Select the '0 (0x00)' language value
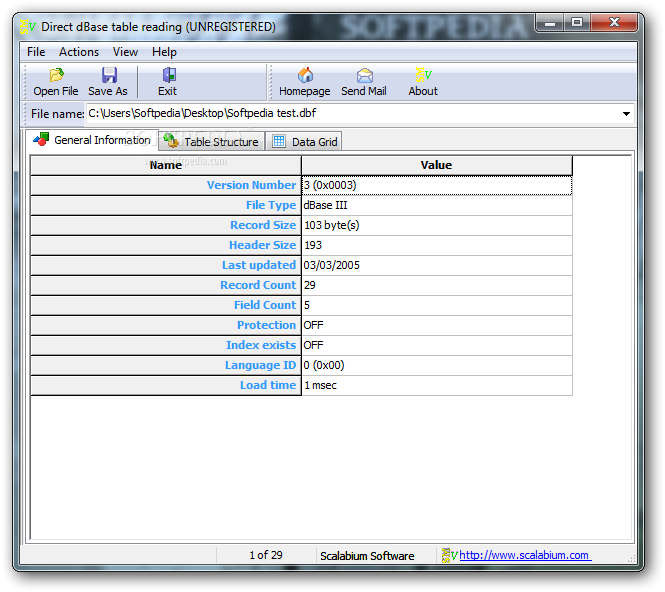 point(437,365)
